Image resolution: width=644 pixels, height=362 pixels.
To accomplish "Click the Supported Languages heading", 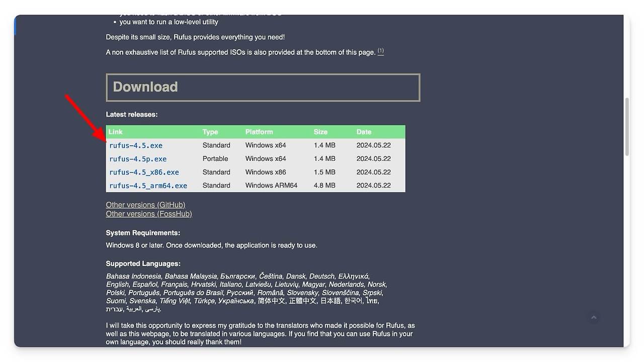I will [x=143, y=263].
